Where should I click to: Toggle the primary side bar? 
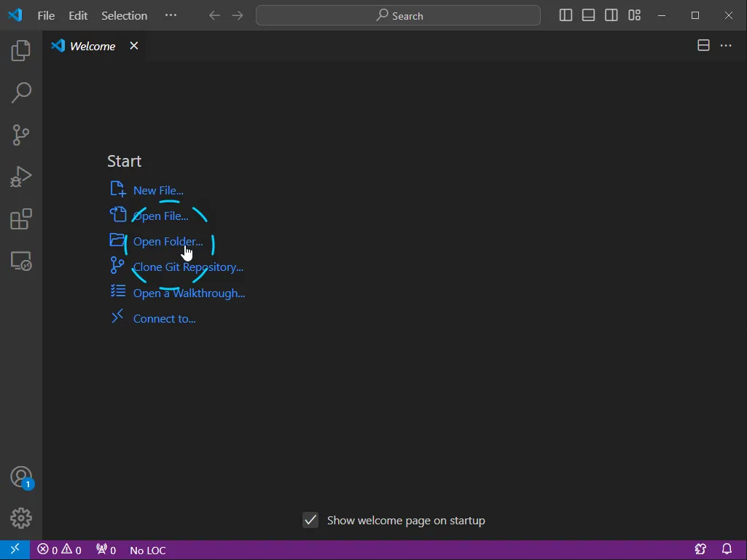click(x=566, y=15)
